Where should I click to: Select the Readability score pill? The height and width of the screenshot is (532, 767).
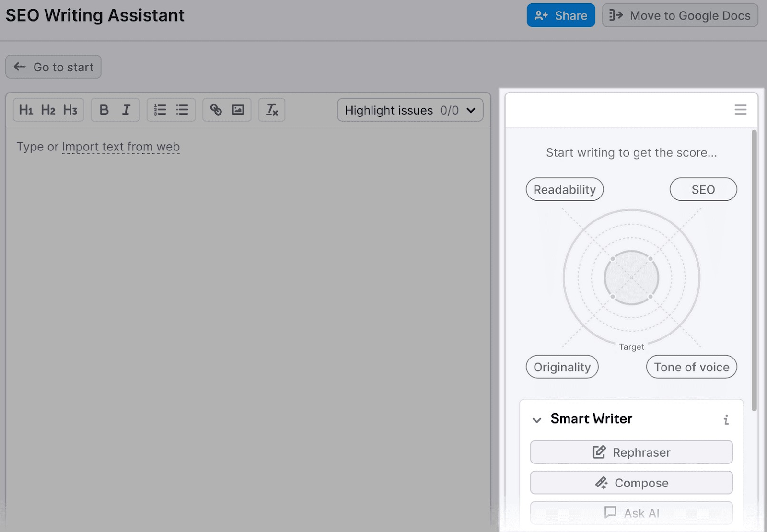pyautogui.click(x=564, y=189)
